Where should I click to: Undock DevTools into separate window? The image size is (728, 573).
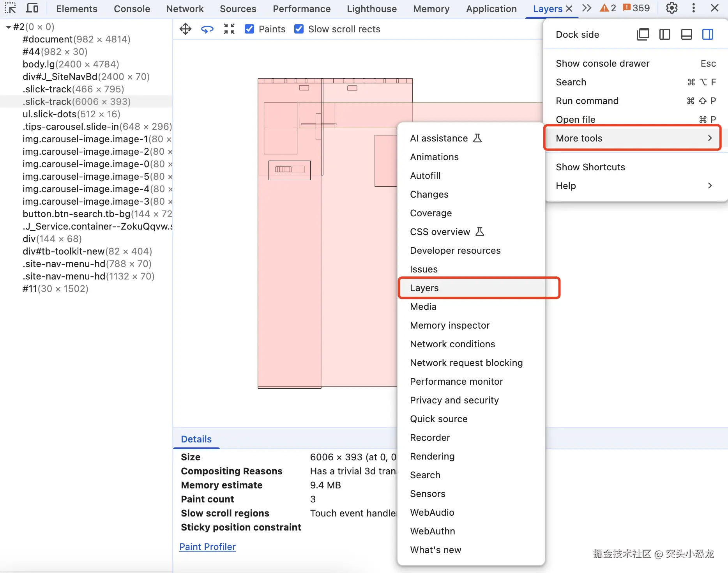(643, 34)
